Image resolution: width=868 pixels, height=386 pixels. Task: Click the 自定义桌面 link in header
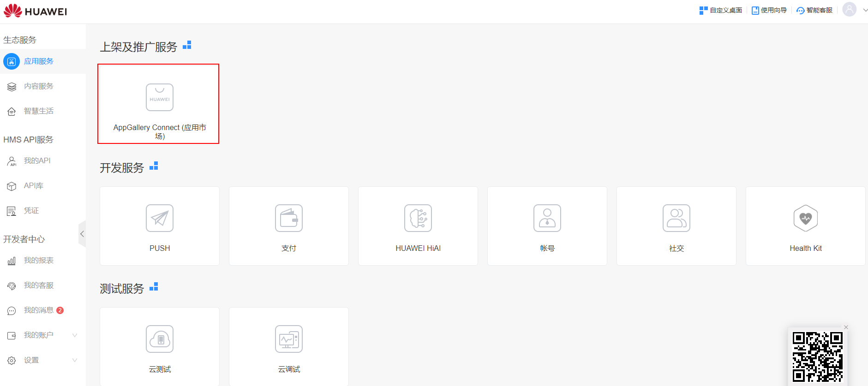721,10
